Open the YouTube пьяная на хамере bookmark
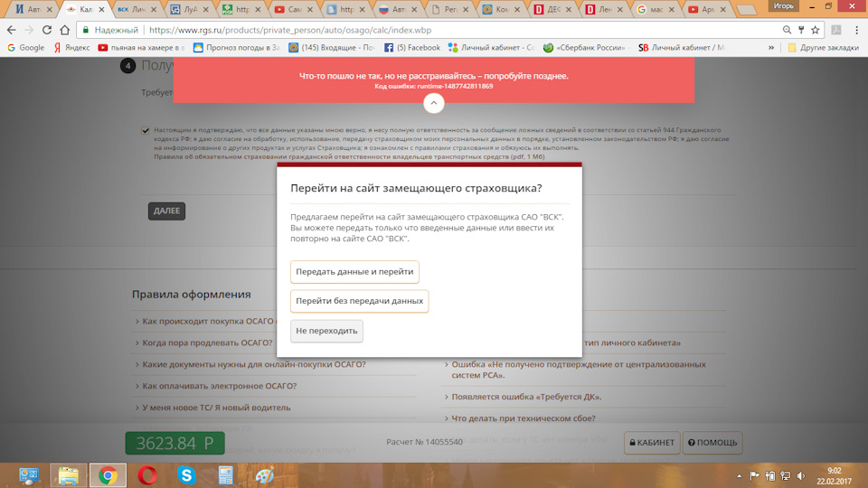868x488 pixels. [x=141, y=48]
